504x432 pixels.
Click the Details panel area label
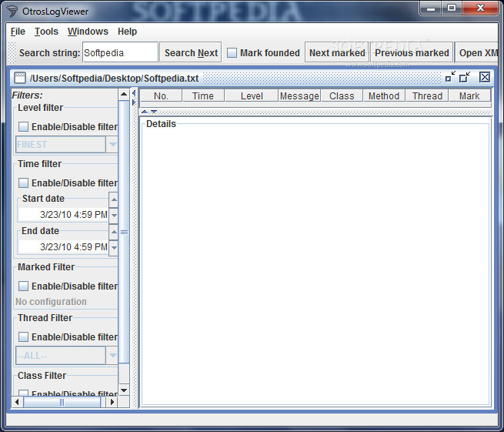[161, 124]
